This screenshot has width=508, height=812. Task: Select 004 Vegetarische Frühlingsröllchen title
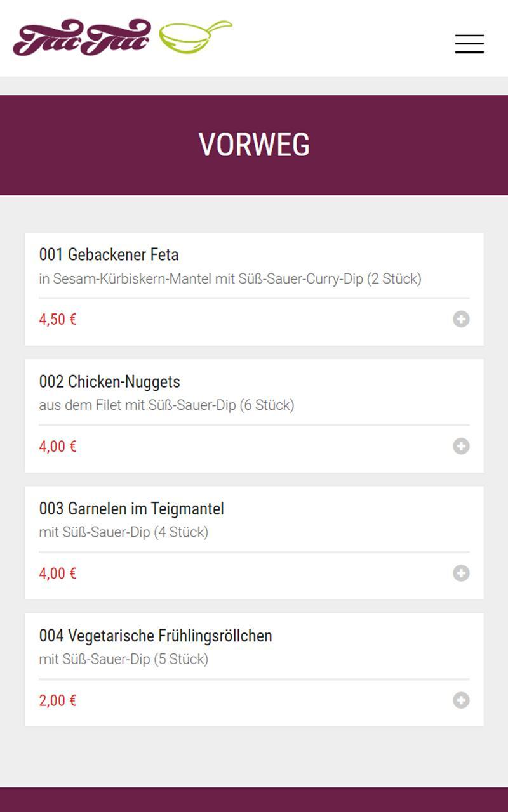point(156,636)
